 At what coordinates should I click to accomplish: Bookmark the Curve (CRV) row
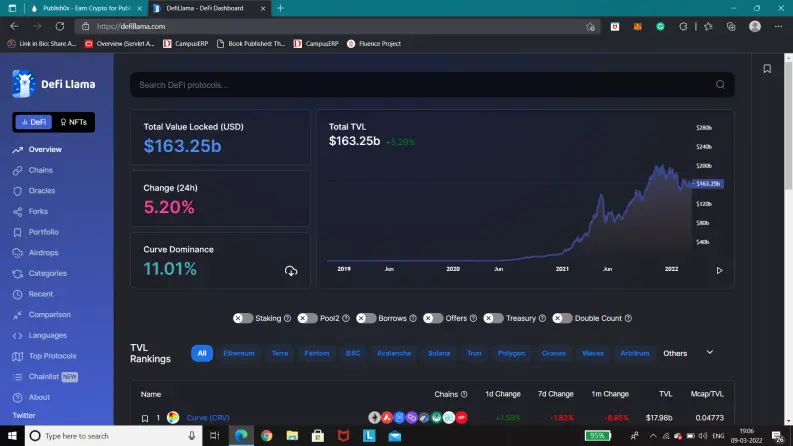(145, 418)
